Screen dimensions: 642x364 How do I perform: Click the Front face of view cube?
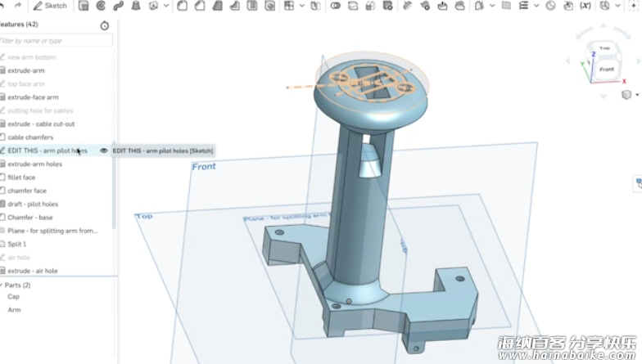coord(606,70)
